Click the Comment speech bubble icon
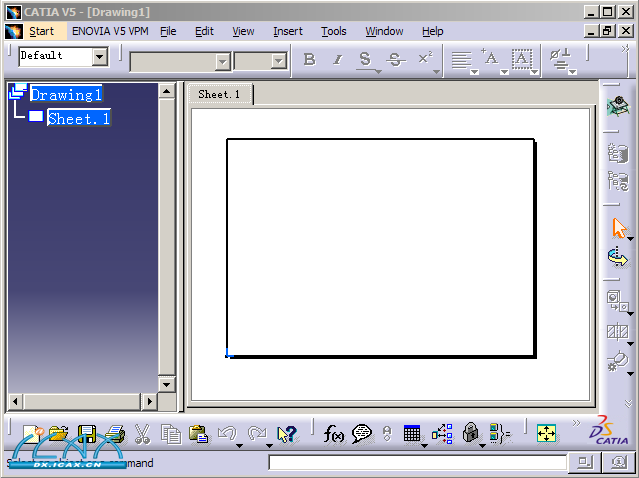 (x=362, y=434)
